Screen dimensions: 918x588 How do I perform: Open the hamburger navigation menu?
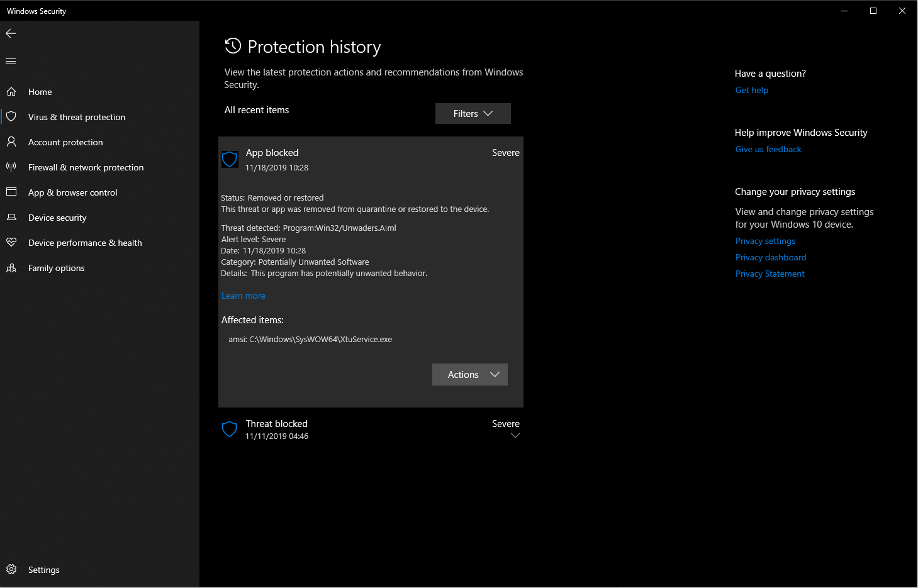(x=11, y=61)
